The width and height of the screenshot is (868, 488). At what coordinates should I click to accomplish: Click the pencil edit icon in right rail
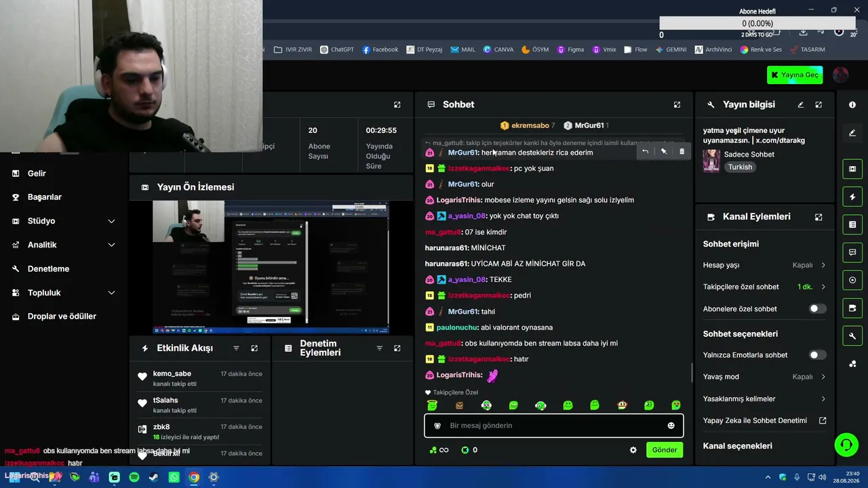click(x=852, y=133)
